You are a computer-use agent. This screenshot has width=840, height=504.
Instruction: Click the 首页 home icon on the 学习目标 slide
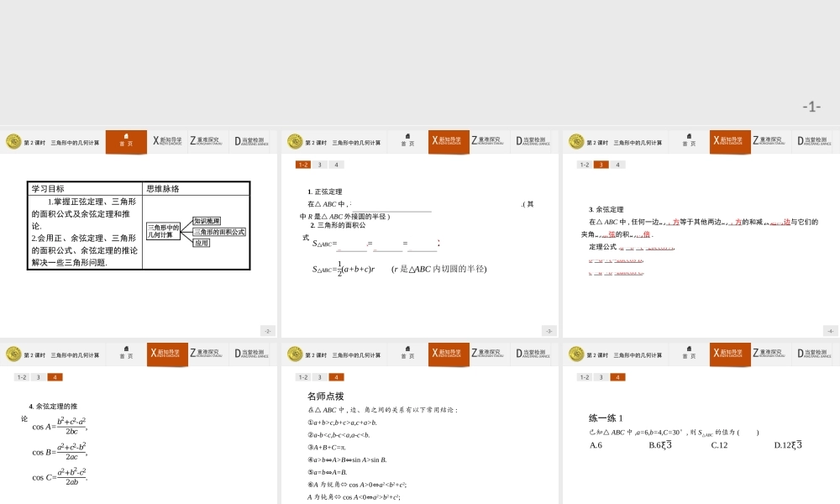[126, 140]
